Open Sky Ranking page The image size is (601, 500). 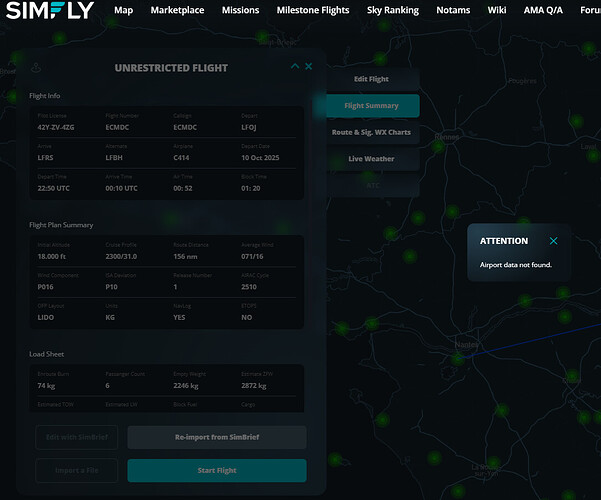(394, 10)
